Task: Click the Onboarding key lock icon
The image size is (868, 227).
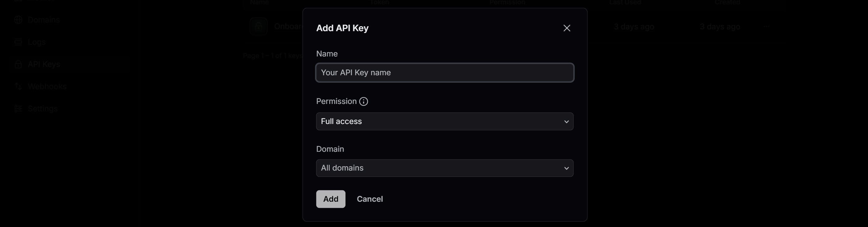Action: click(x=258, y=27)
